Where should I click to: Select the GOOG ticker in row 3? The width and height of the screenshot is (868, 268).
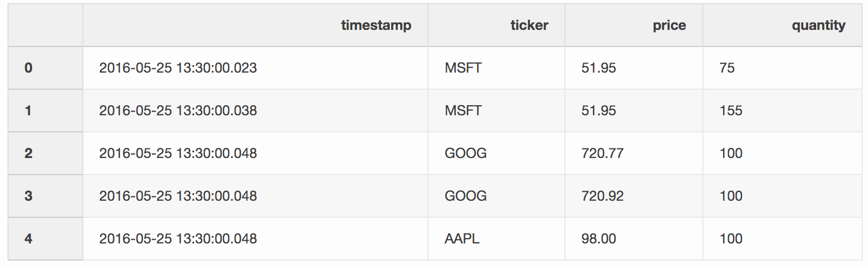pyautogui.click(x=466, y=196)
